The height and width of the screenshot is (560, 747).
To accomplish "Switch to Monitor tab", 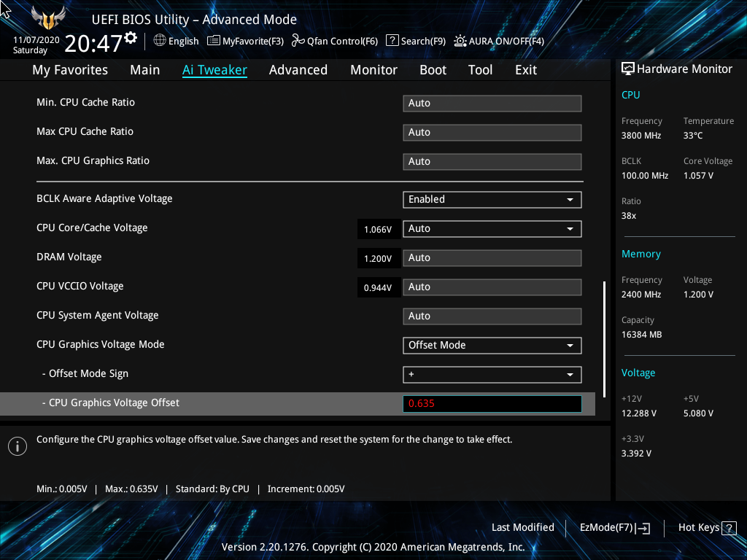I will (373, 70).
